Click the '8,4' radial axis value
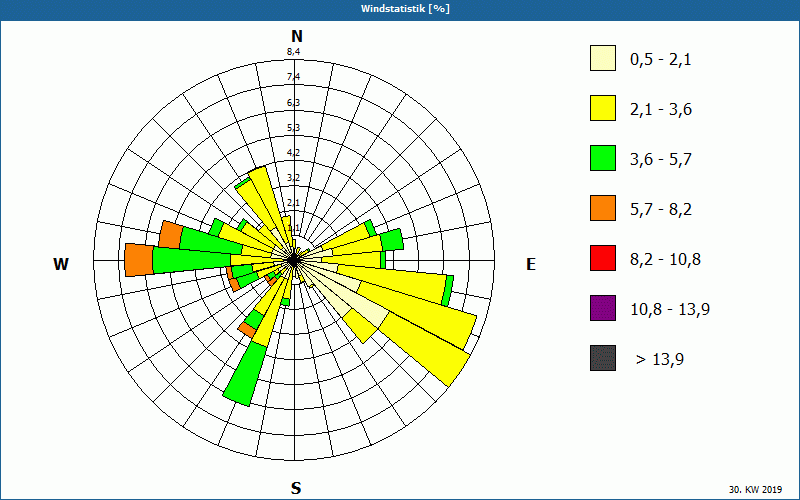The image size is (800, 500). [x=293, y=52]
